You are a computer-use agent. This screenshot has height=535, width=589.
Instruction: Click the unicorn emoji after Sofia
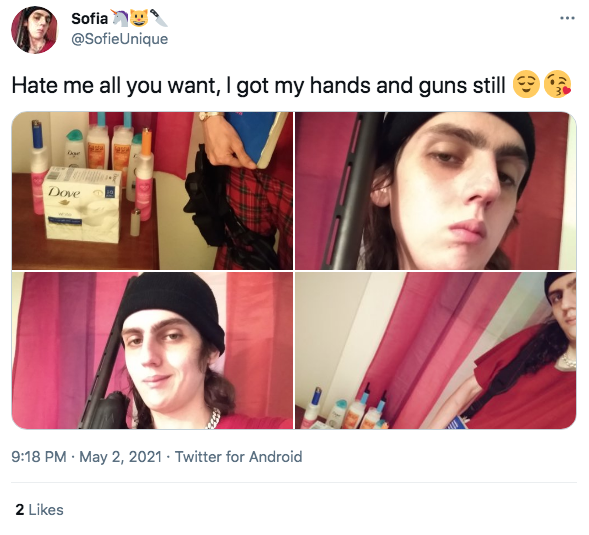click(x=120, y=18)
